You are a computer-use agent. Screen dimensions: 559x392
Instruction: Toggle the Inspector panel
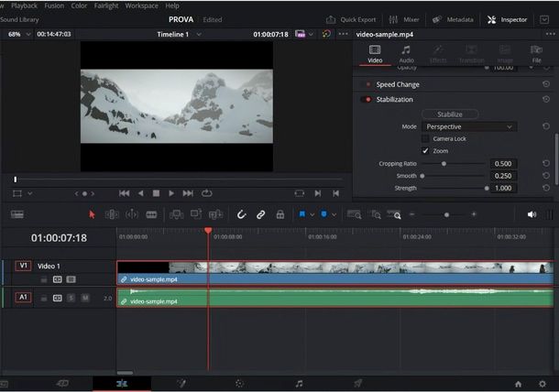coord(508,19)
